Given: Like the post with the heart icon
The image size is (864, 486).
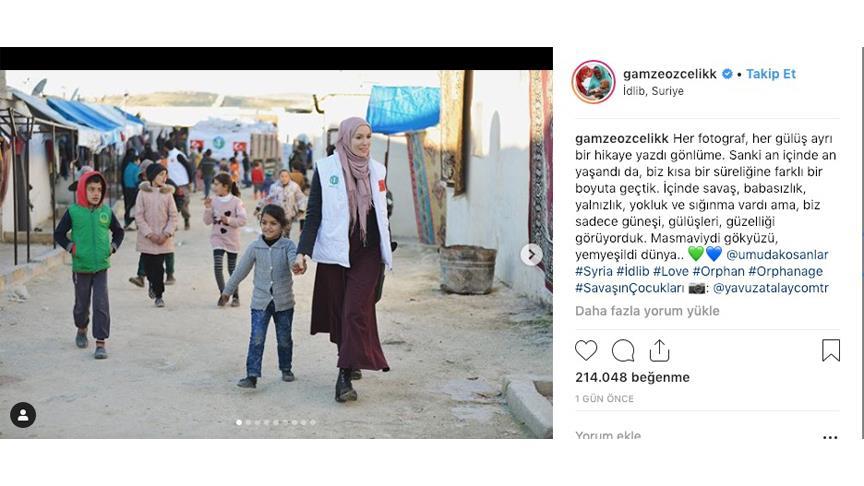Looking at the screenshot, I should (x=586, y=350).
